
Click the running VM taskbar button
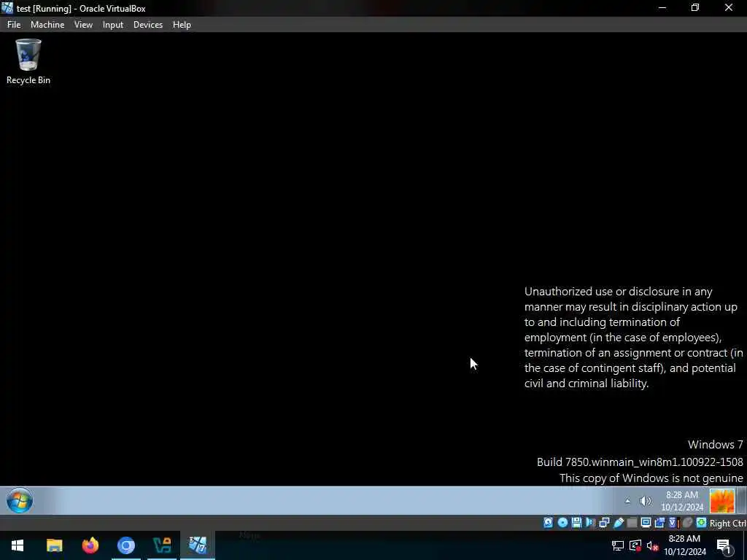tap(198, 545)
